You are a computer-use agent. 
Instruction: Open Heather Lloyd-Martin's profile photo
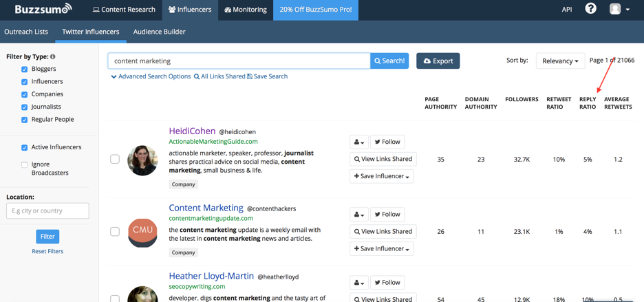point(142,295)
